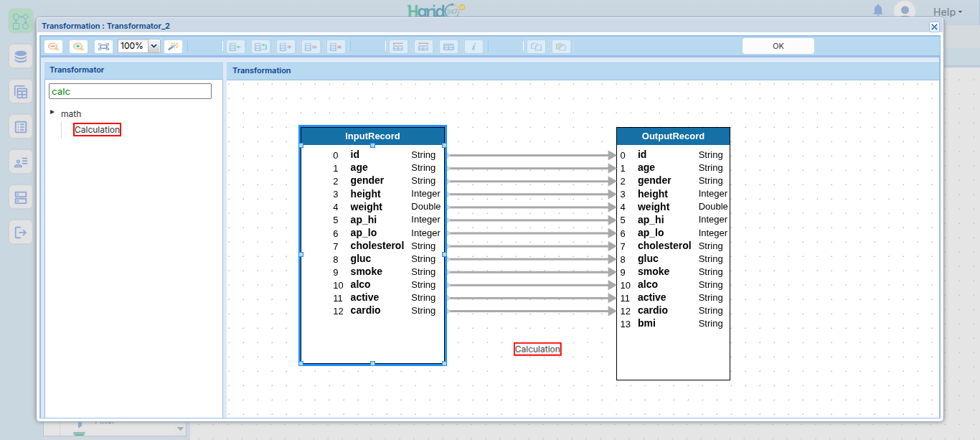980x440 pixels.
Task: Click the copy toolbar icon
Action: 536,47
